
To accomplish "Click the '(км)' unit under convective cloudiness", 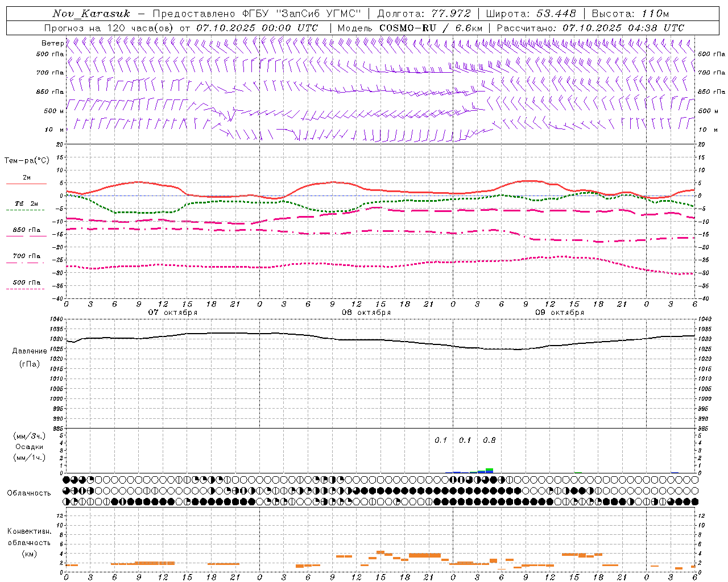I will click(30, 554).
